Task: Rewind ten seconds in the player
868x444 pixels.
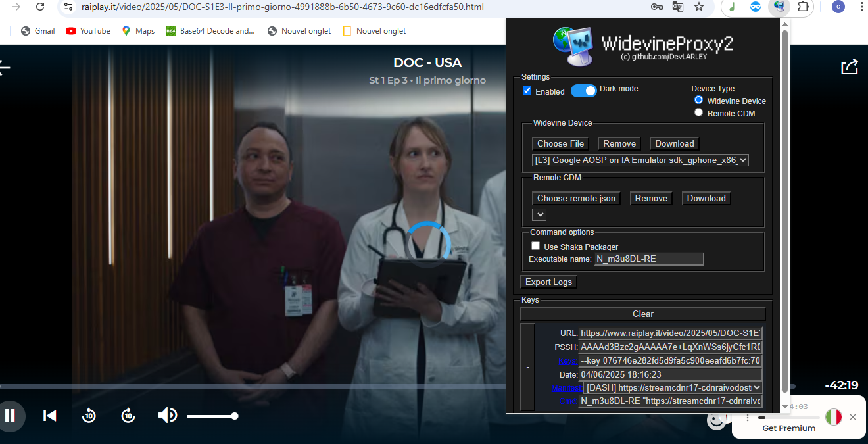Action: tap(89, 415)
